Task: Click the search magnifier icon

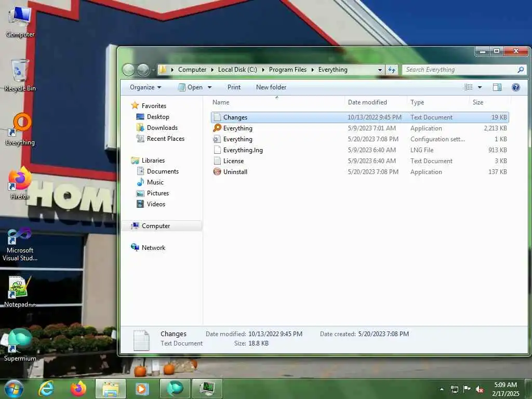Action: (x=521, y=70)
